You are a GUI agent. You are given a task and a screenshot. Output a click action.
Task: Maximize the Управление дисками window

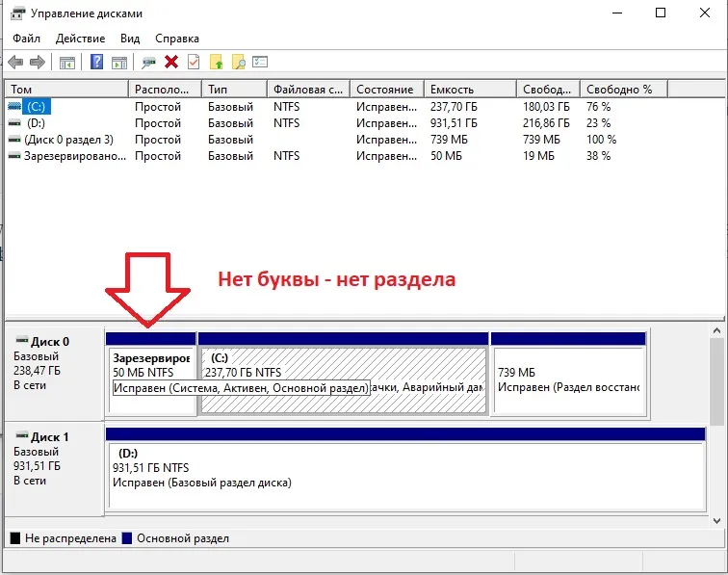coord(661,13)
